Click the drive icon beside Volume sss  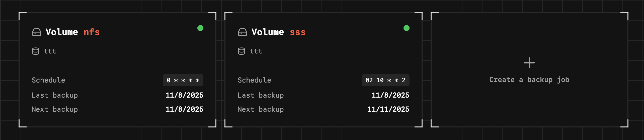242,32
